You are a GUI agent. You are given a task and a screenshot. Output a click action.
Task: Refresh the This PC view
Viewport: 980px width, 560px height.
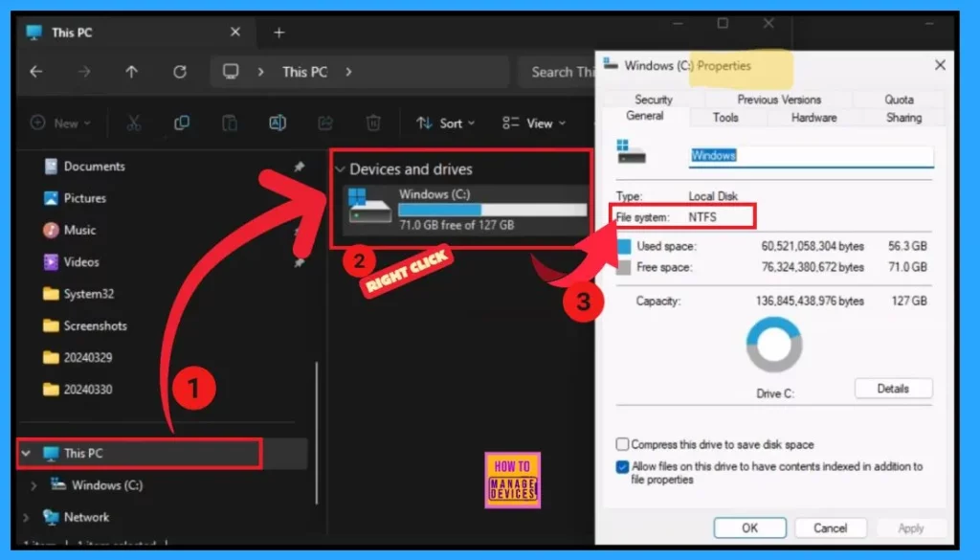180,72
